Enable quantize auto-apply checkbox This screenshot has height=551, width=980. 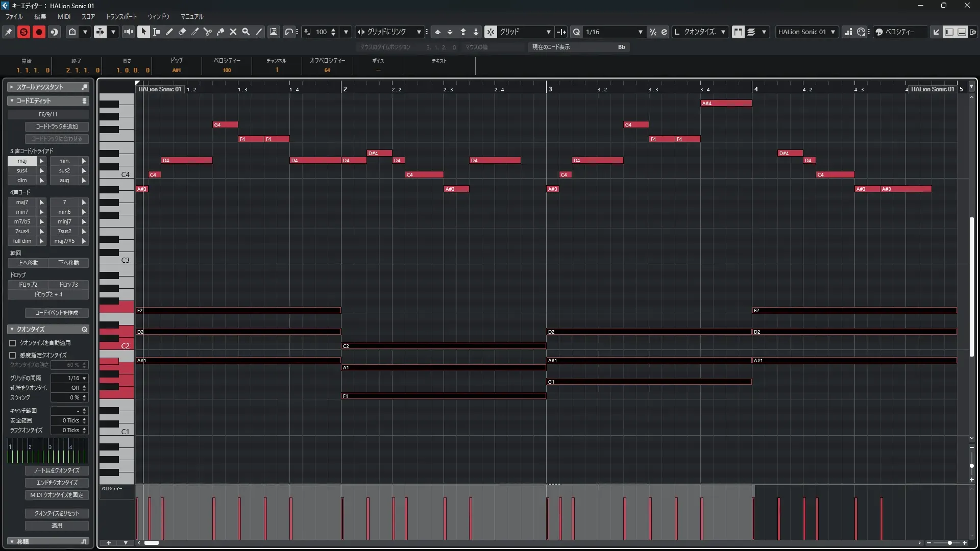pyautogui.click(x=13, y=343)
